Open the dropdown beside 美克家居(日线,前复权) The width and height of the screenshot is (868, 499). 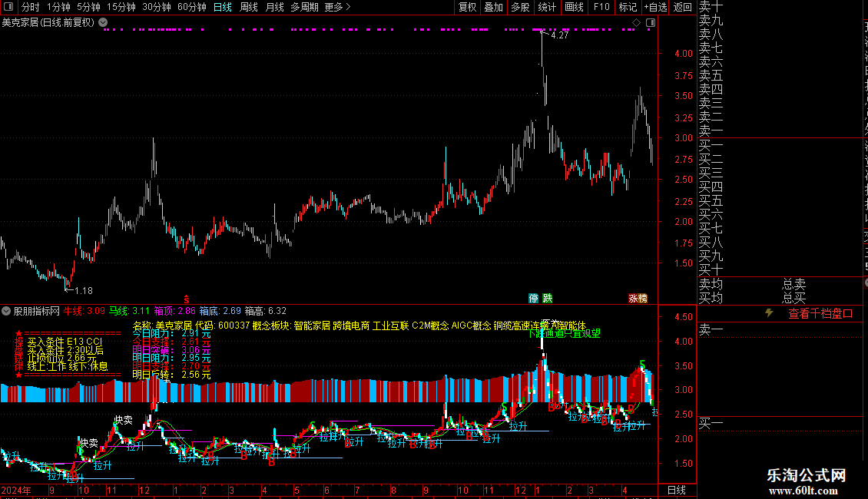pyautogui.click(x=103, y=23)
